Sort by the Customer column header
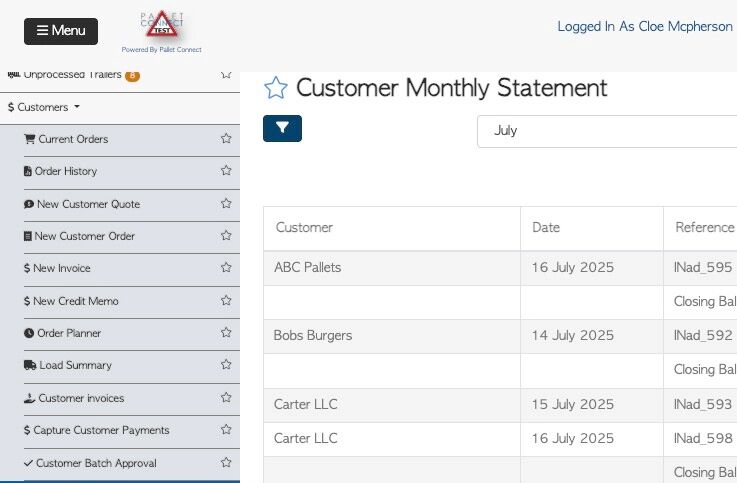This screenshot has height=483, width=737. 304,228
